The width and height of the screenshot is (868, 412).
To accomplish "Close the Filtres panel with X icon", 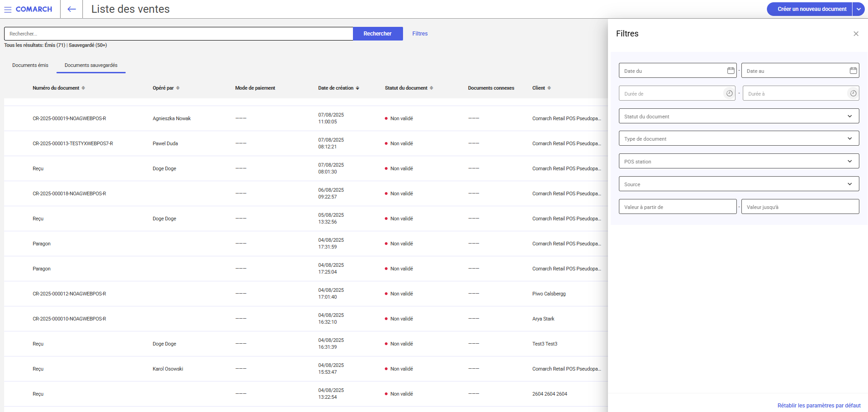I will tap(856, 34).
